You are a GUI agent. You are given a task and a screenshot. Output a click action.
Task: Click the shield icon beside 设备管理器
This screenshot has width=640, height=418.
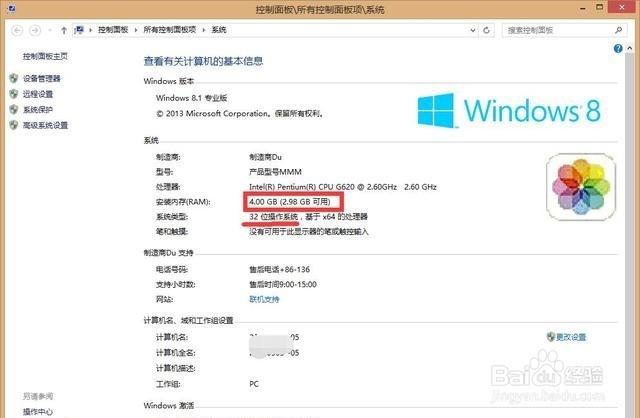coord(14,78)
